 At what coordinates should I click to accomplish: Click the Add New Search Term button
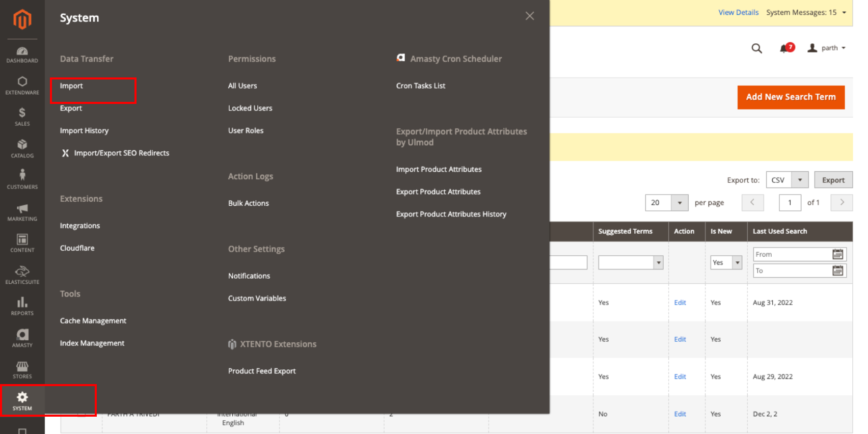point(791,97)
